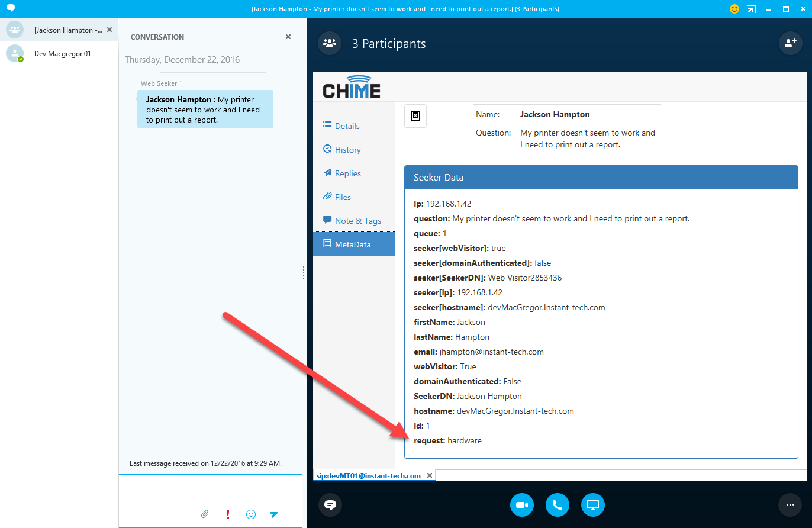This screenshot has width=812, height=528.
Task: Click the 'seeker[SeekerDN]: Web Visitor2853436' line
Action: (488, 278)
